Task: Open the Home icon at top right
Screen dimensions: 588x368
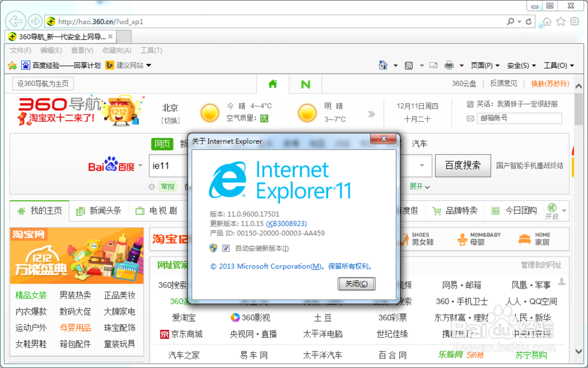Action: pos(547,21)
